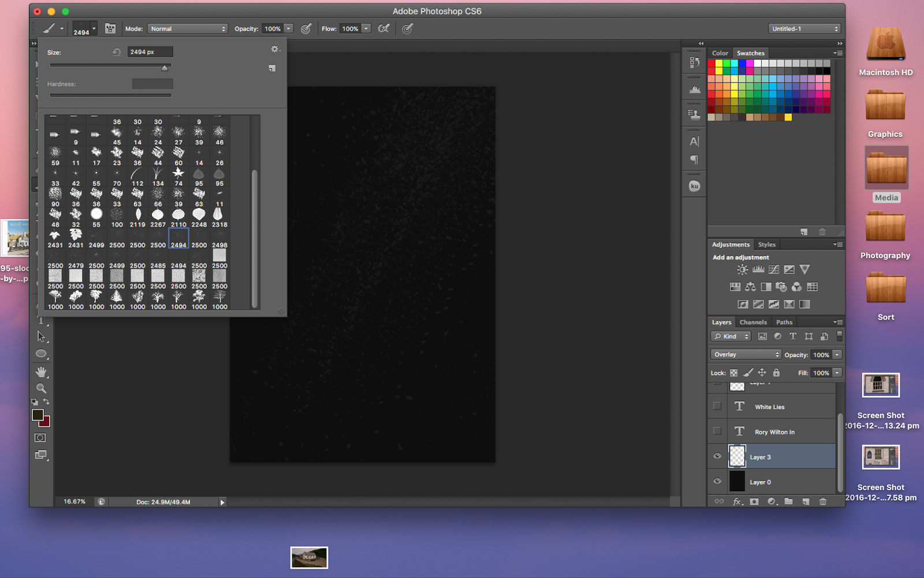Image resolution: width=924 pixels, height=578 pixels.
Task: Swap foreground and background colors
Action: [x=46, y=402]
